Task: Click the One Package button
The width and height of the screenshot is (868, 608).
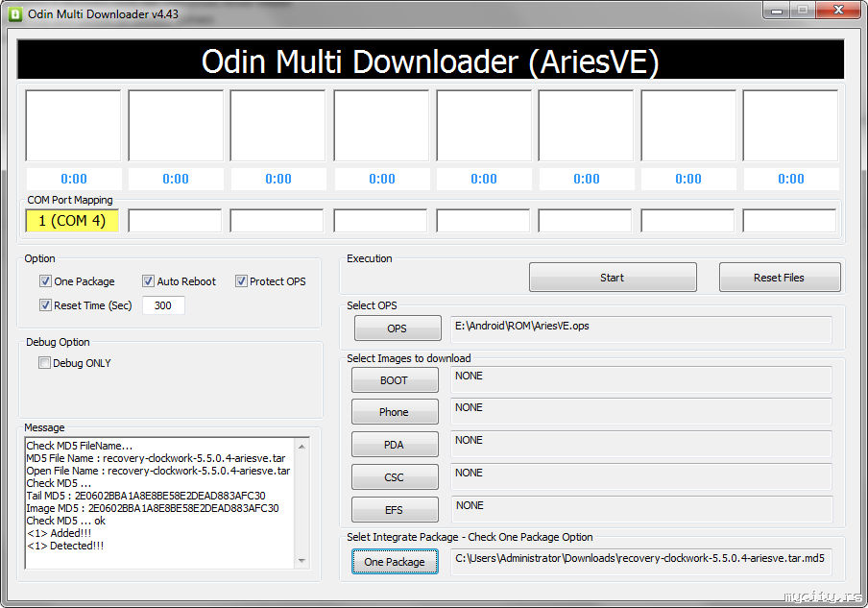Action: click(x=395, y=562)
